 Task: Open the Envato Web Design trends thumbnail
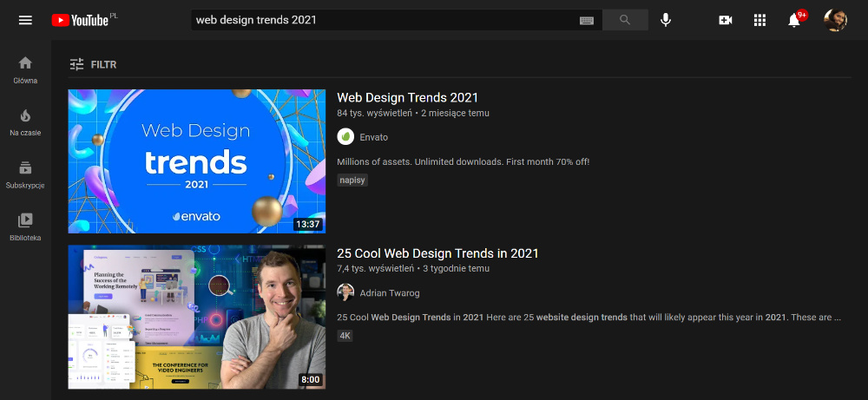(196, 161)
